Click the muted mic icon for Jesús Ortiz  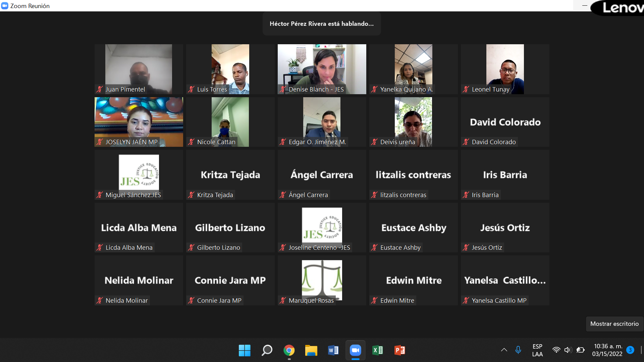click(466, 247)
